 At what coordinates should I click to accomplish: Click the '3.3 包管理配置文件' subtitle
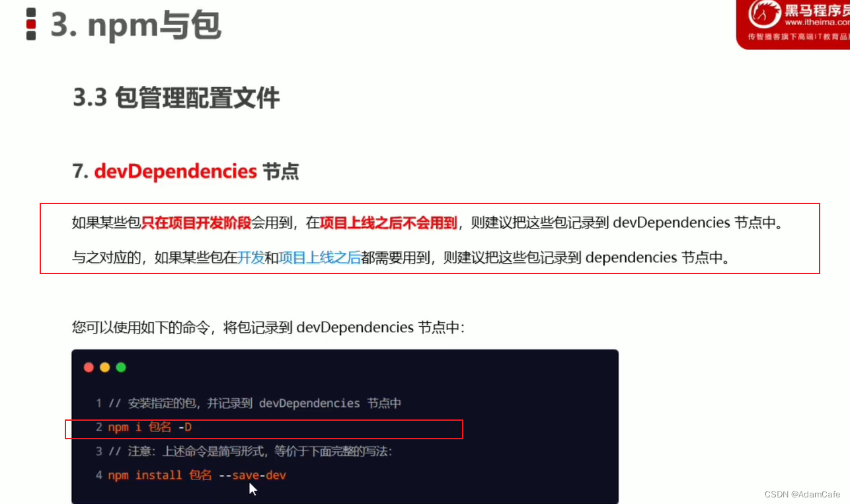click(x=176, y=98)
